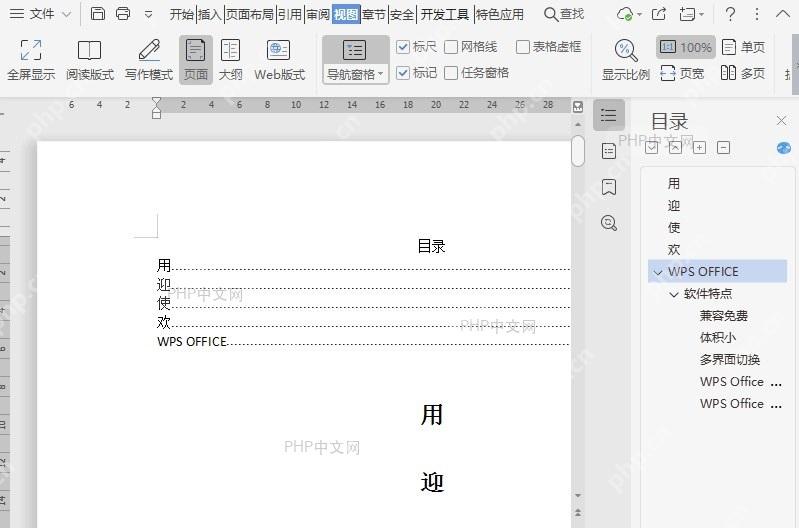Fit document to 页宽 page width
Viewport: 799px width, 528px height.
click(682, 73)
